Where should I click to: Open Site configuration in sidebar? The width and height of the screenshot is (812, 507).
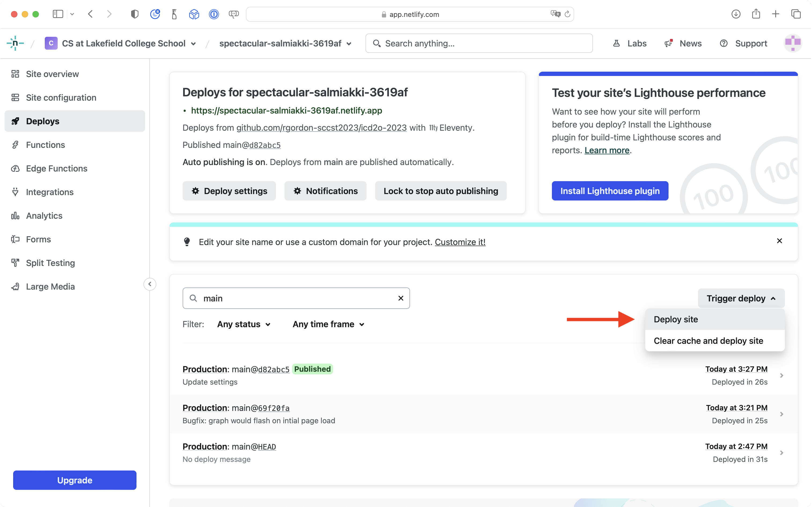[75, 98]
